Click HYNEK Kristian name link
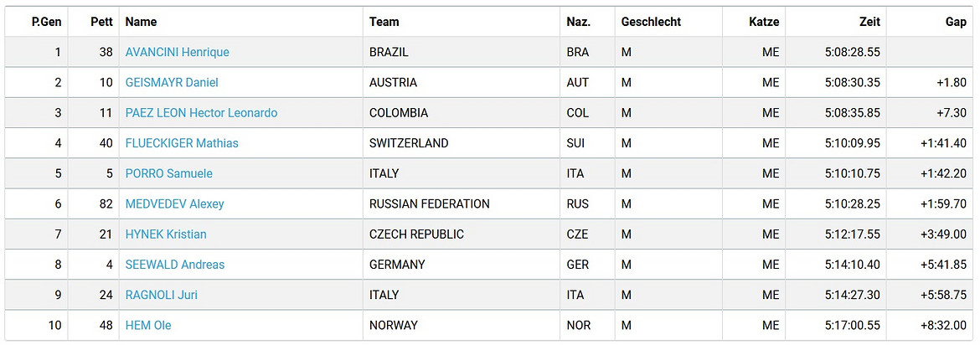Screen dimensions: 980x345 click(x=166, y=234)
